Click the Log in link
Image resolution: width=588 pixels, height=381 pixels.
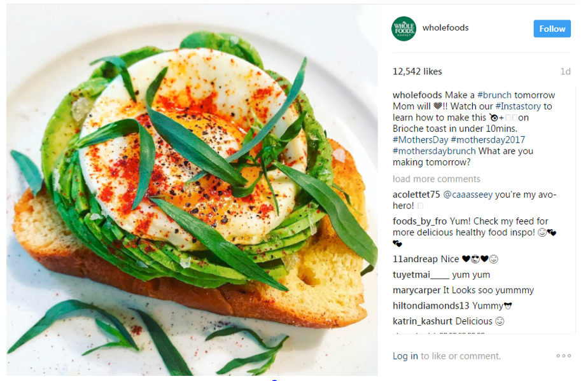click(x=405, y=356)
